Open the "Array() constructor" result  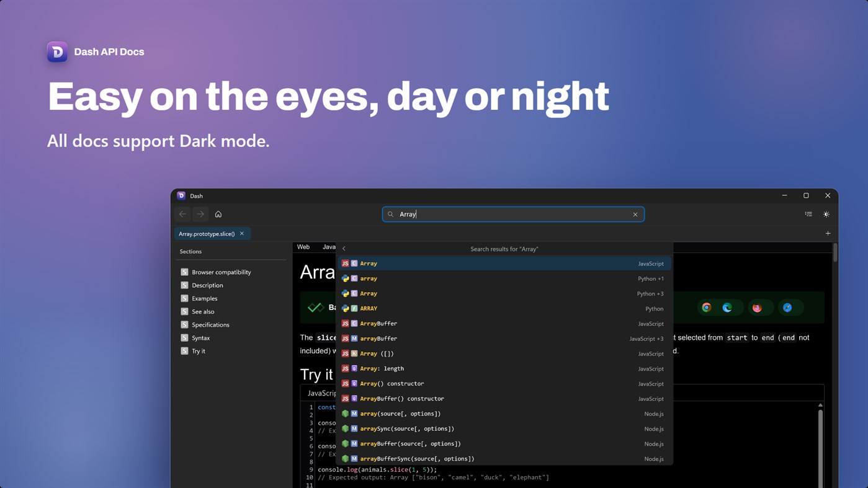(504, 383)
